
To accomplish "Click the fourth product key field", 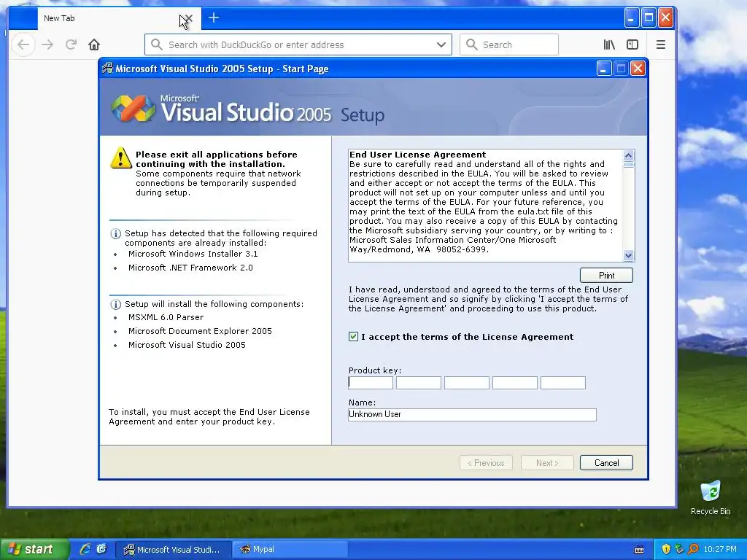I will coord(515,383).
